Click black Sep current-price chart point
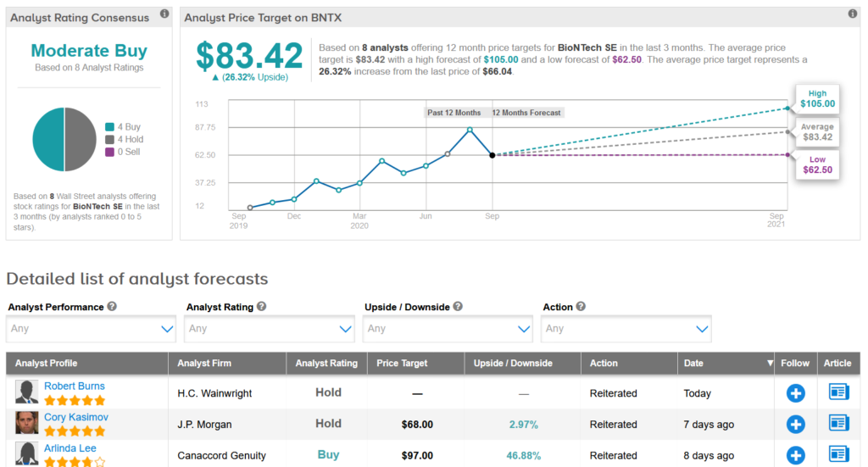The image size is (868, 467). 492,155
